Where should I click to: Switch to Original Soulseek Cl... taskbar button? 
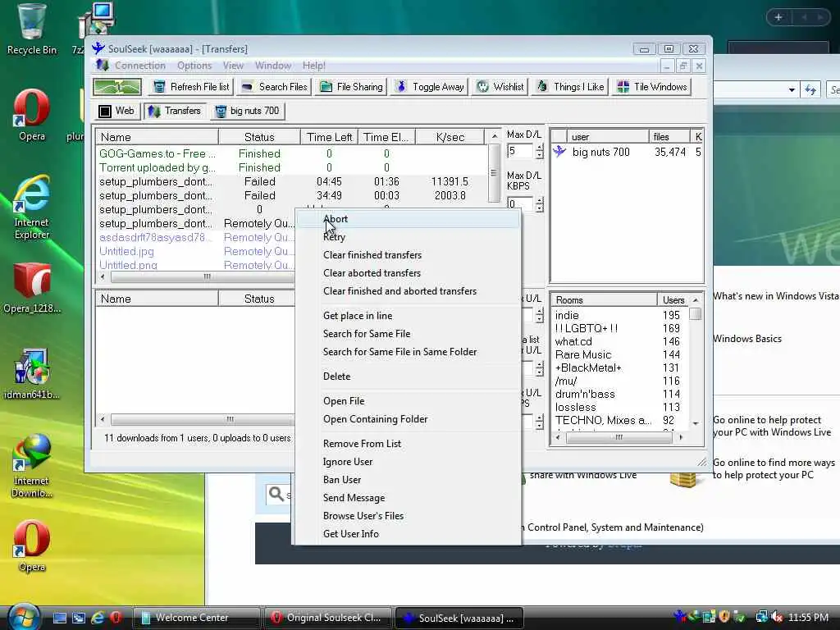[326, 618]
